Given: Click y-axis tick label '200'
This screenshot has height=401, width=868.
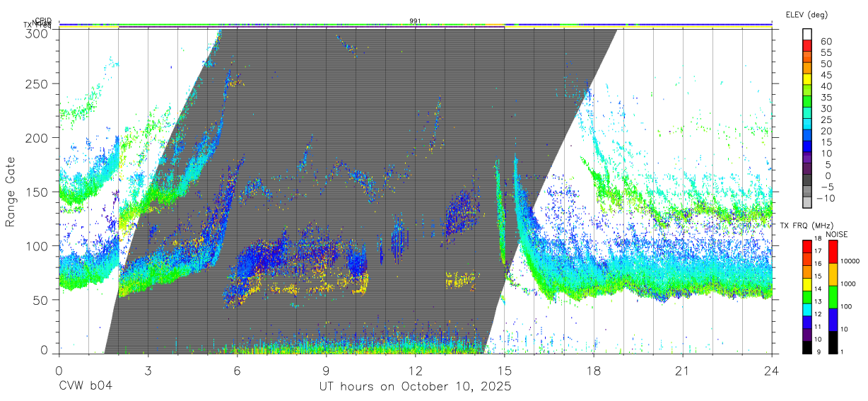Looking at the screenshot, I should pos(37,138).
